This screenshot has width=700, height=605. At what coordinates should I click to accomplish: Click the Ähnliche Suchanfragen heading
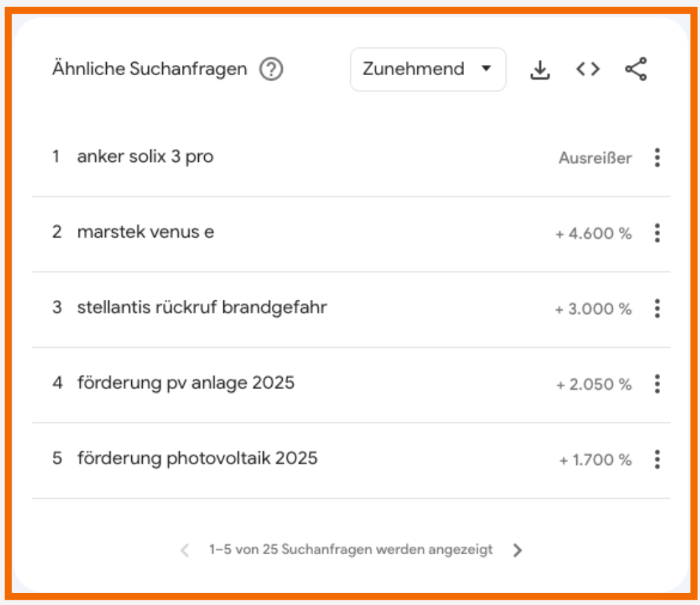click(x=149, y=69)
